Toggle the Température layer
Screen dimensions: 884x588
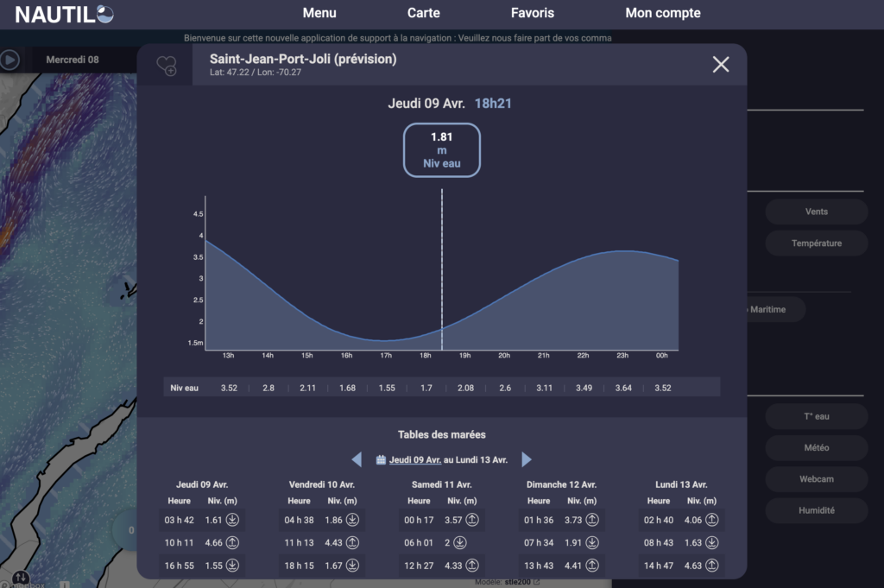point(816,243)
